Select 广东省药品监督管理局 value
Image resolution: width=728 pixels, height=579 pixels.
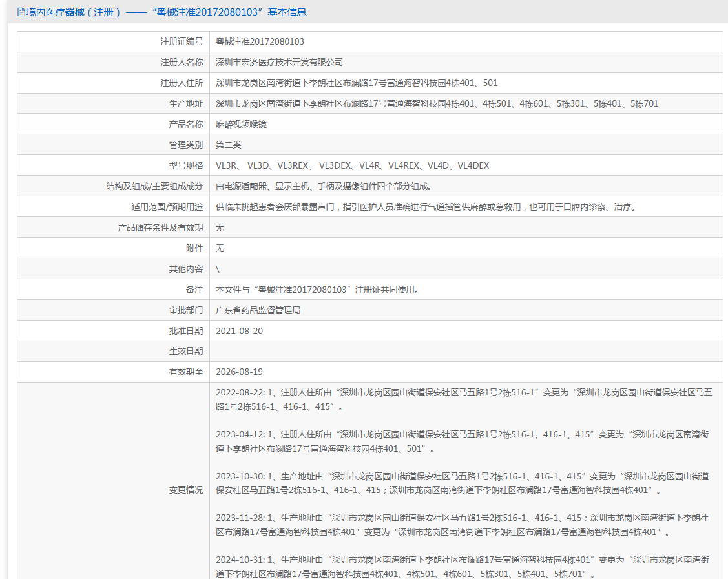pos(258,310)
